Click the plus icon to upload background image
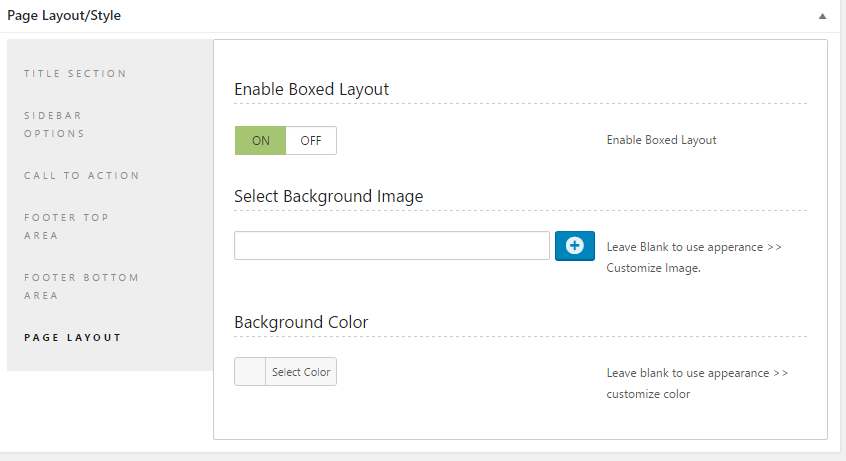Viewport: 846px width, 461px height. (x=574, y=246)
